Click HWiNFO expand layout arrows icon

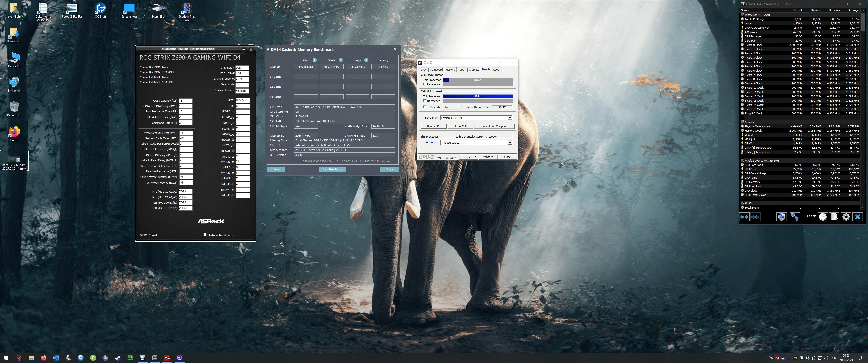pos(744,217)
